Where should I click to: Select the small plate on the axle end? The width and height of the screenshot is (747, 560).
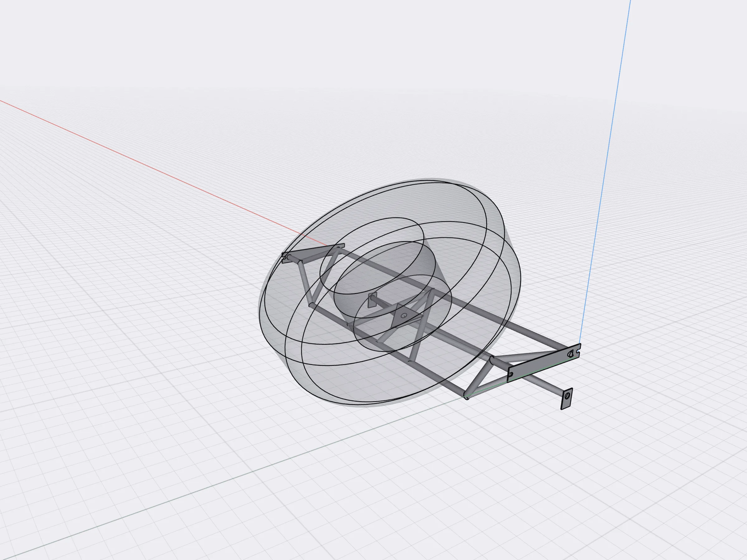pyautogui.click(x=372, y=300)
